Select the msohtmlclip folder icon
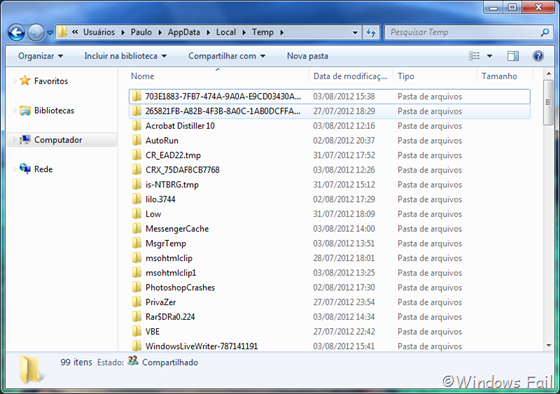This screenshot has height=394, width=560. coord(136,258)
